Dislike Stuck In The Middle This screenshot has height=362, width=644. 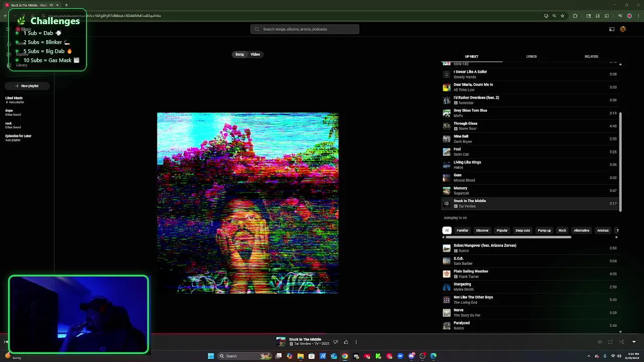click(x=336, y=342)
